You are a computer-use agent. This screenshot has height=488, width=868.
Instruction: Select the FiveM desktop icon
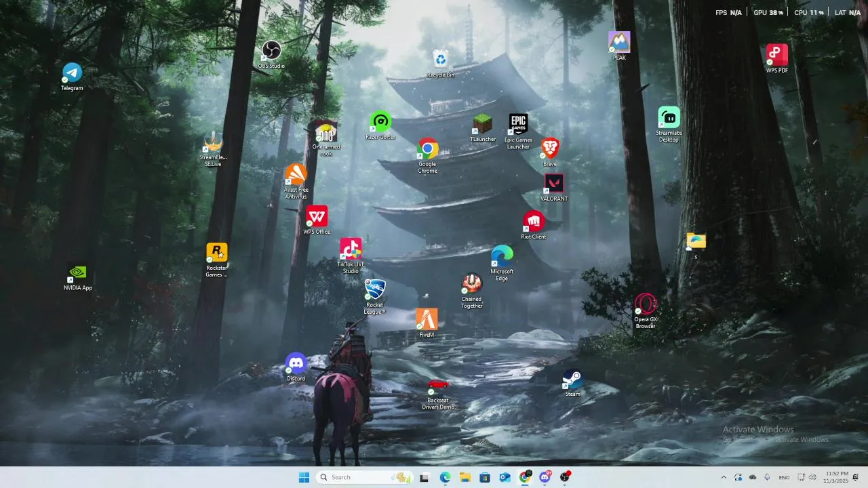(427, 323)
